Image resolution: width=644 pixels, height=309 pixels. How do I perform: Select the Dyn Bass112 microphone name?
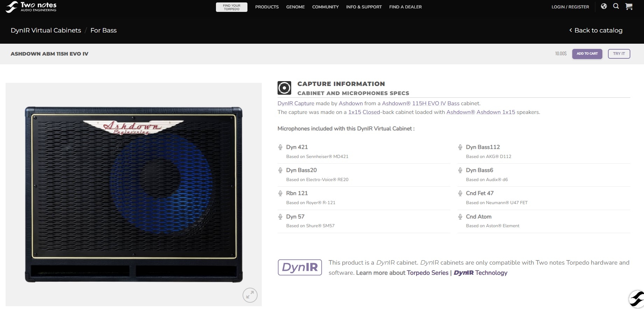click(x=483, y=147)
